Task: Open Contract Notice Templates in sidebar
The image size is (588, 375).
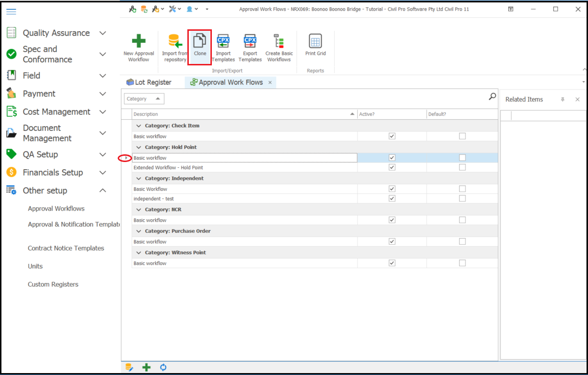Action: coord(66,248)
